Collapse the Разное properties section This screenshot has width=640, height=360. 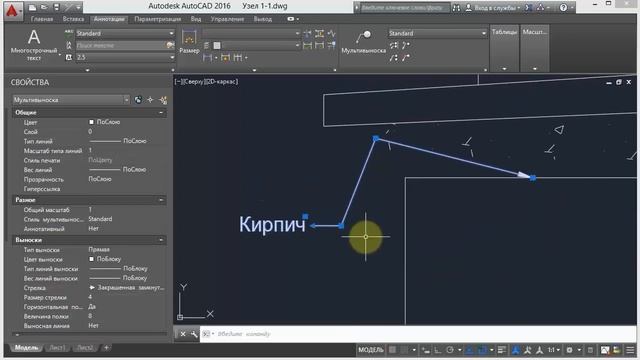point(161,200)
